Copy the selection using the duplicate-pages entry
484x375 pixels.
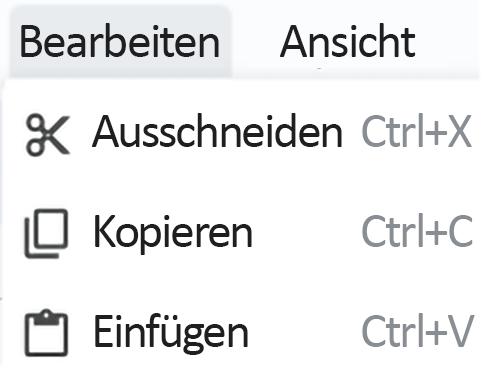click(243, 232)
